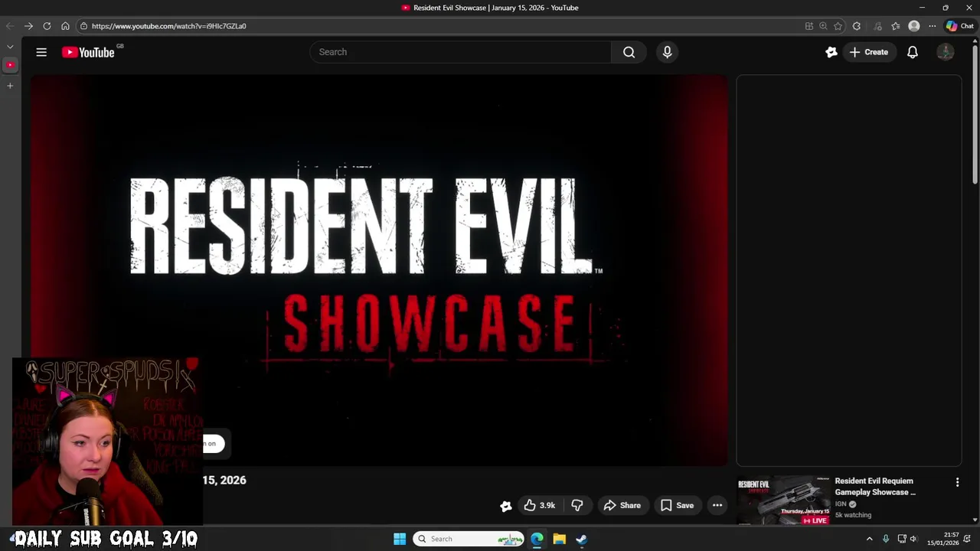
Task: Expand the vertical tabs chevron
Action: coord(10,47)
